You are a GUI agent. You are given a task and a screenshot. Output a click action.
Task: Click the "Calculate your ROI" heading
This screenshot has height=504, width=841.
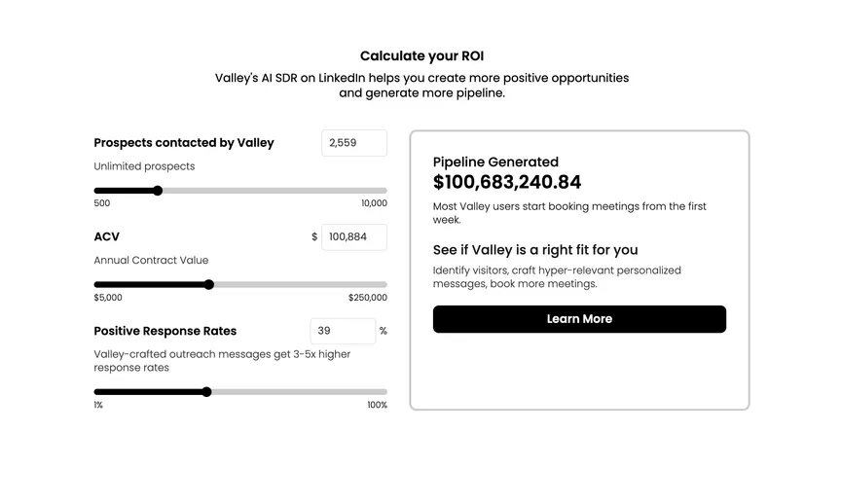421,56
